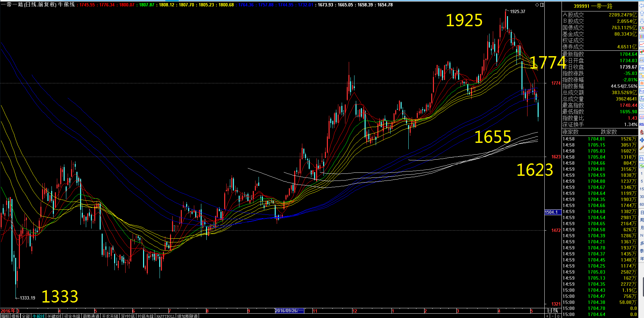Open the FS icon in the sidebar
This screenshot has height=318, width=644.
tap(641, 158)
